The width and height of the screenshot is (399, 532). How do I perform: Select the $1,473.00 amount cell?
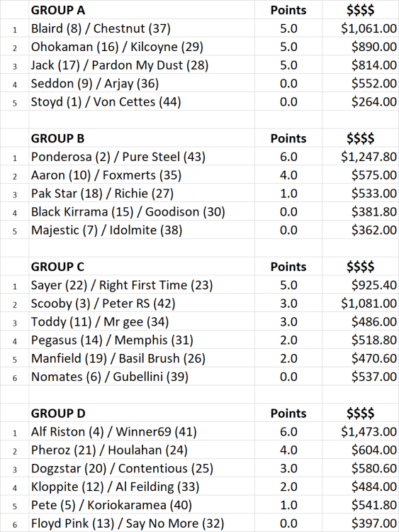tap(360, 431)
